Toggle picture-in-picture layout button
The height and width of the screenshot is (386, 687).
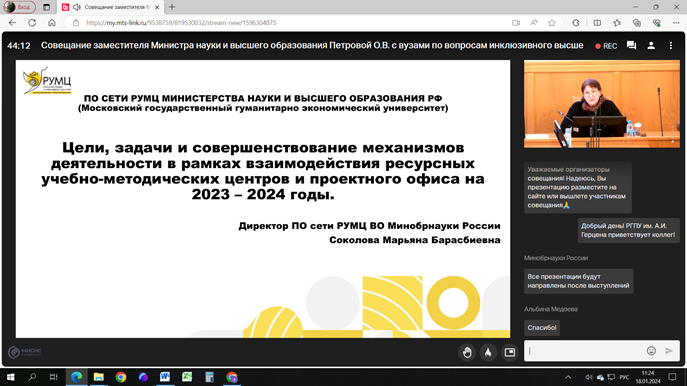click(510, 352)
